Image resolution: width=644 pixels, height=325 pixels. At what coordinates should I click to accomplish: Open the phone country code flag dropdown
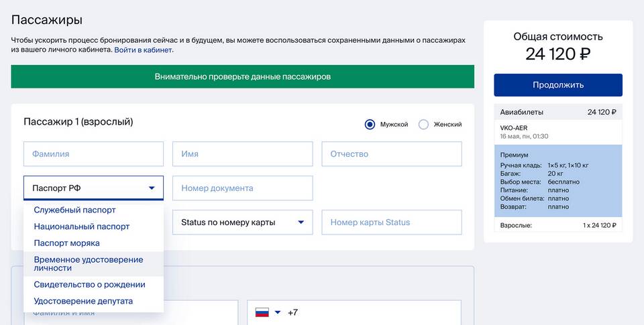(x=277, y=313)
